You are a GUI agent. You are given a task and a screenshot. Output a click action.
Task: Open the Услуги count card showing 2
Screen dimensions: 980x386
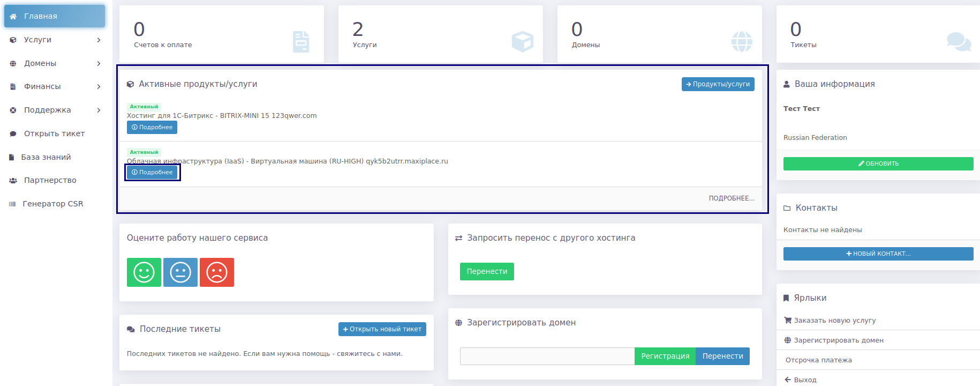click(441, 34)
